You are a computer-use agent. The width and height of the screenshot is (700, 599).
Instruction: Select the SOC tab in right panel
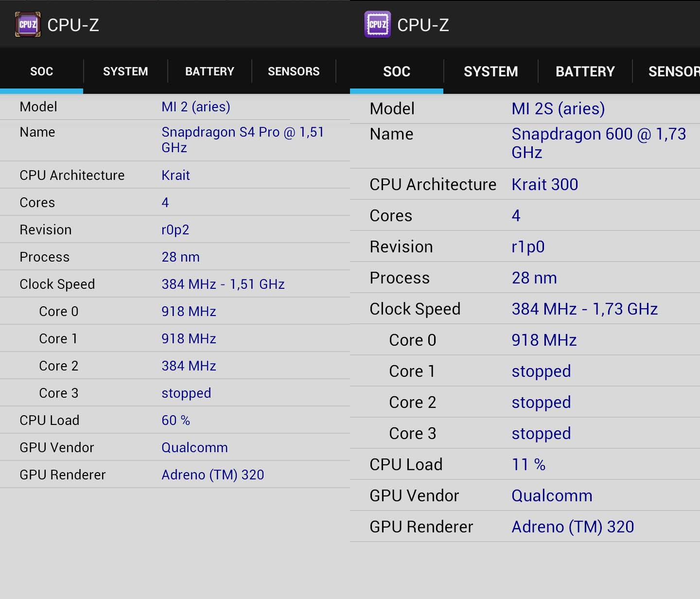click(x=397, y=71)
